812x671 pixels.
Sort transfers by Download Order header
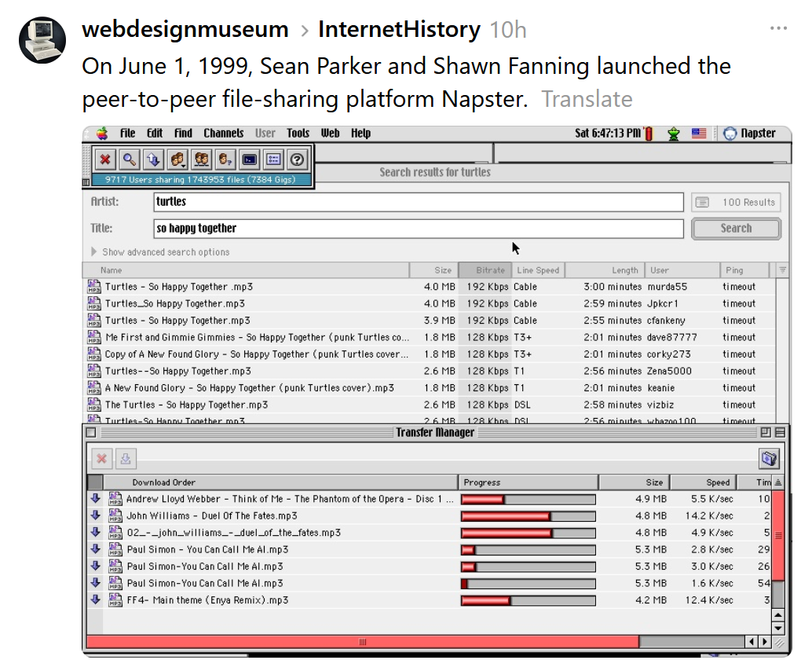point(280,482)
